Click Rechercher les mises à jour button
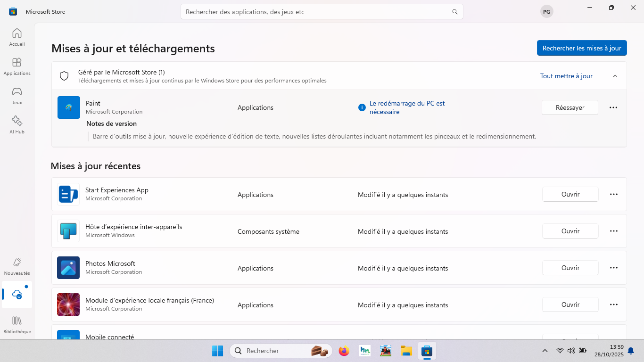Image resolution: width=644 pixels, height=362 pixels. [x=581, y=48]
